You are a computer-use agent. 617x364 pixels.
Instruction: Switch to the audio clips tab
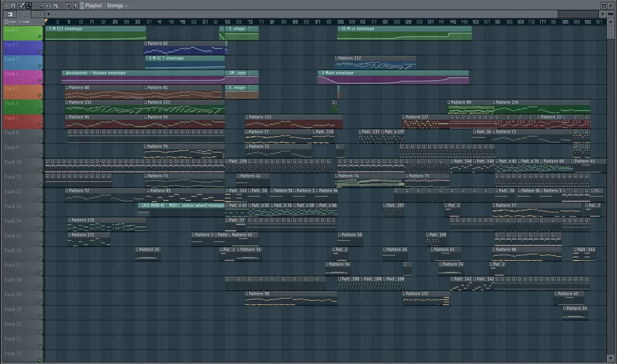pos(38,14)
